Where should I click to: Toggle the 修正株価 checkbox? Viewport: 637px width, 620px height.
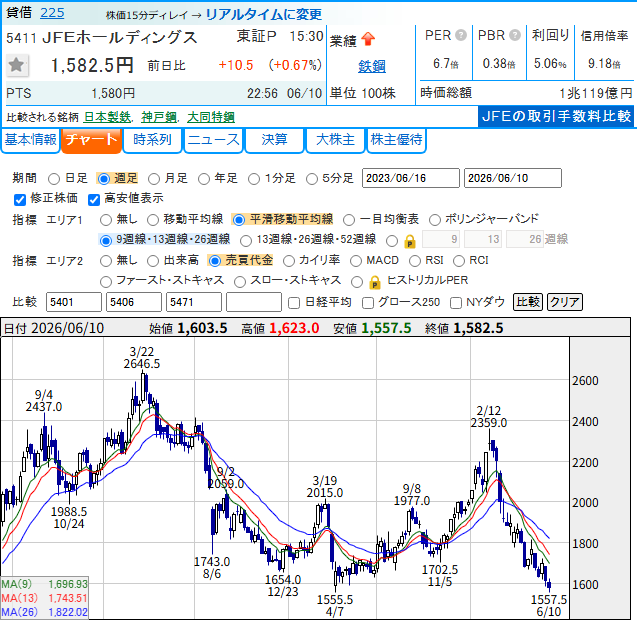coord(20,199)
